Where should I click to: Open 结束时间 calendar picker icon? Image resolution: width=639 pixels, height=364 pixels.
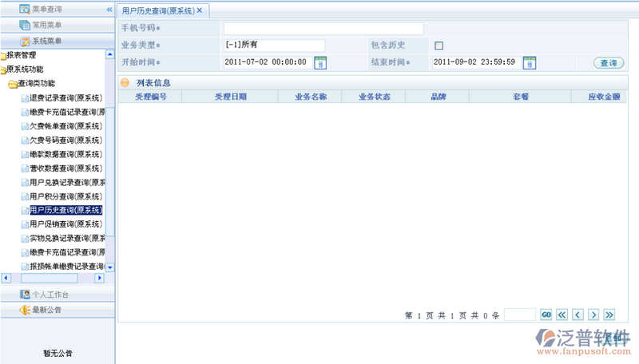coord(530,63)
